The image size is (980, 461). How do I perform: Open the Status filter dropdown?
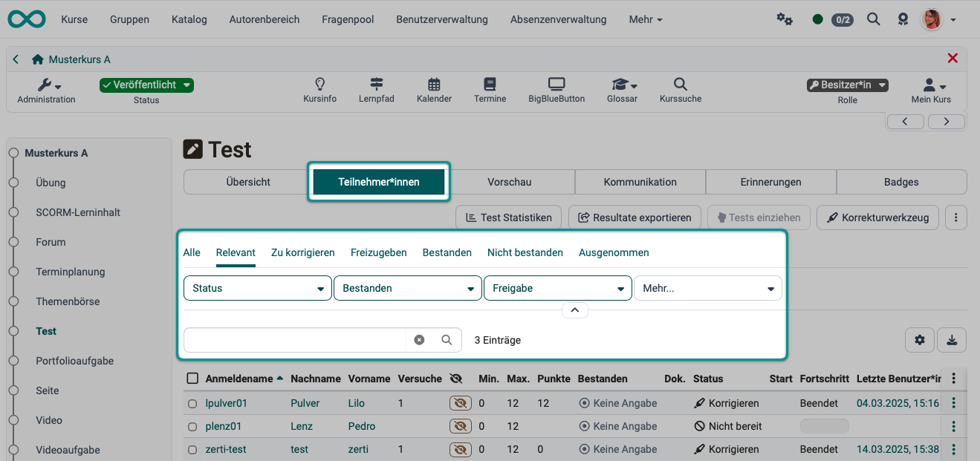click(x=258, y=288)
